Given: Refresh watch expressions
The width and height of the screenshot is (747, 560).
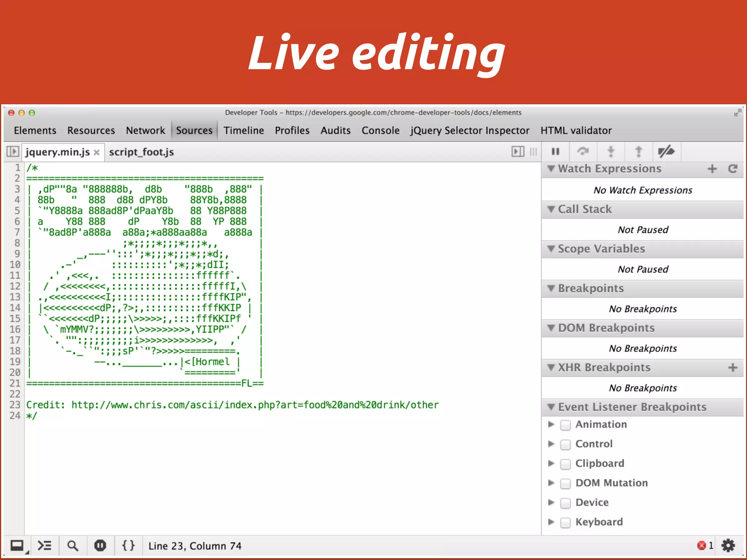Looking at the screenshot, I should coord(733,168).
